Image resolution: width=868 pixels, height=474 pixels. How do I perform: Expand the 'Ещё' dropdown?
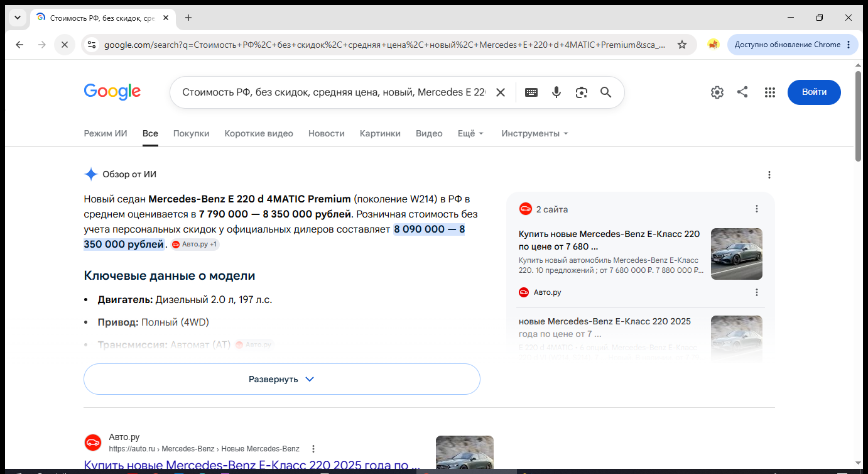(471, 133)
